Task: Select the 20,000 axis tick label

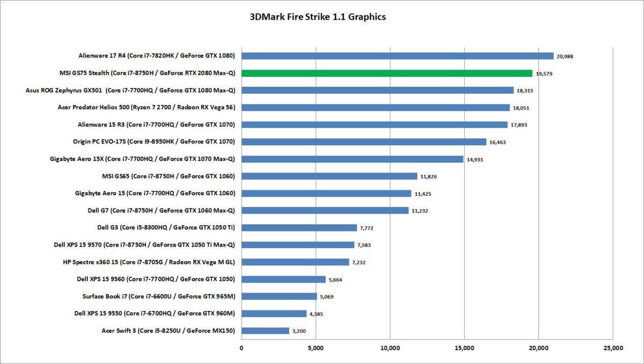Action: pos(539,348)
